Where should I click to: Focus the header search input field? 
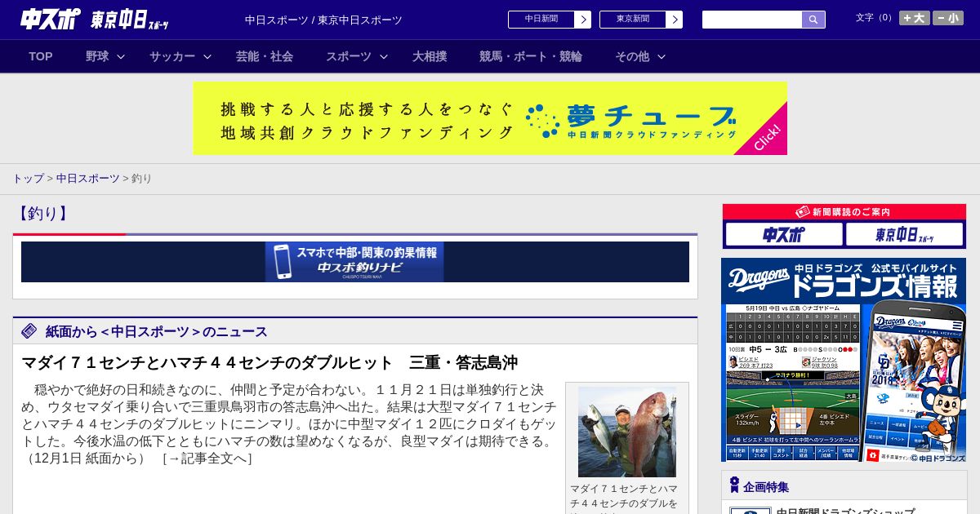click(752, 20)
